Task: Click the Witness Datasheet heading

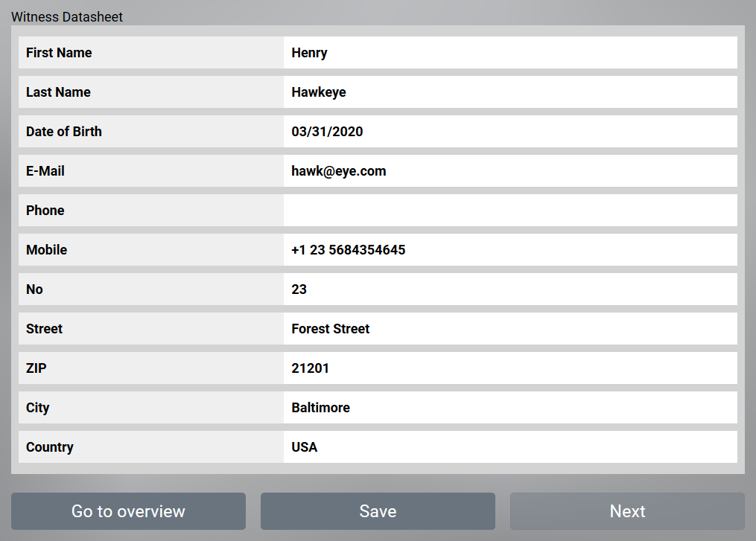Action: (x=67, y=17)
